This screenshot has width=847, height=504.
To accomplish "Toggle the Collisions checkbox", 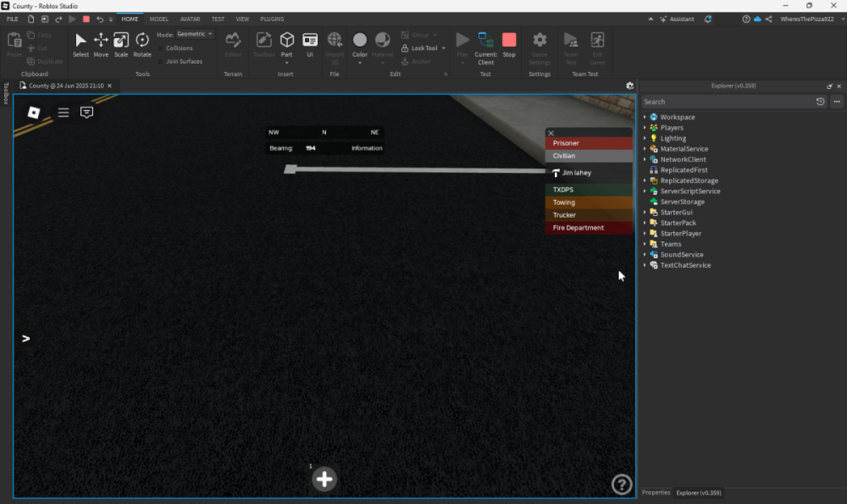I will 160,48.
